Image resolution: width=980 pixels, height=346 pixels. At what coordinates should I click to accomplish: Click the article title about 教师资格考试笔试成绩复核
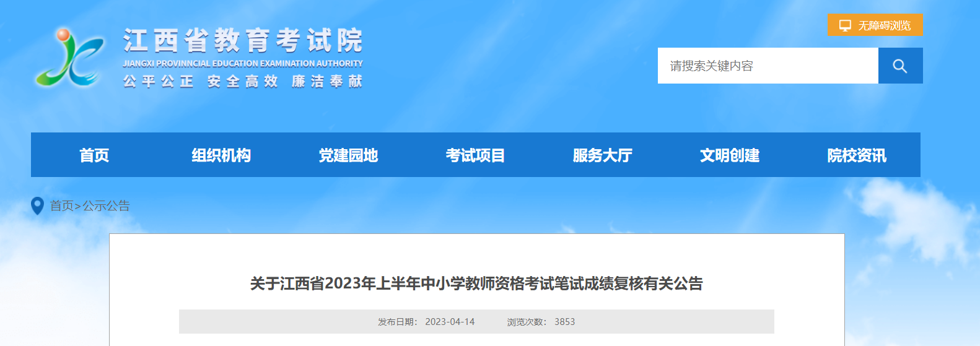(x=476, y=283)
